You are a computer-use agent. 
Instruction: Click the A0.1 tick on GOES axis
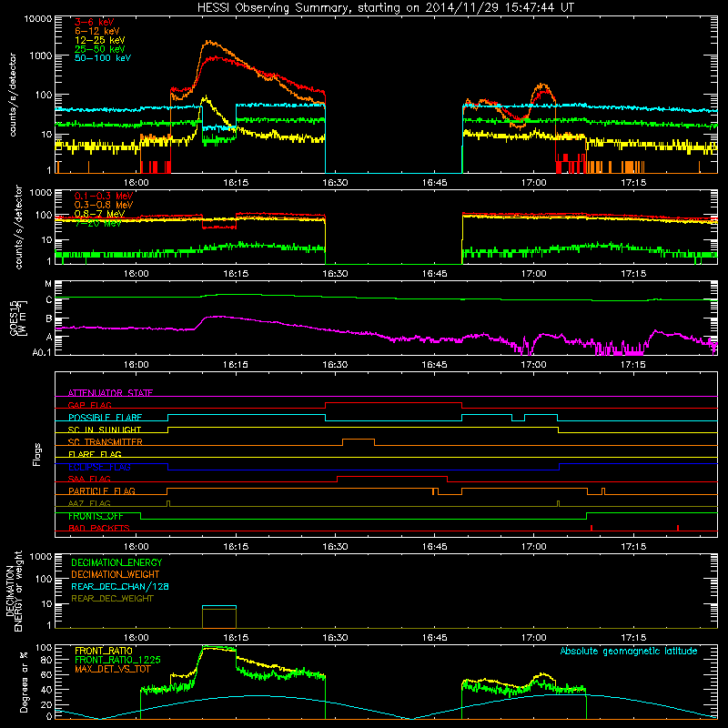pyautogui.click(x=42, y=353)
